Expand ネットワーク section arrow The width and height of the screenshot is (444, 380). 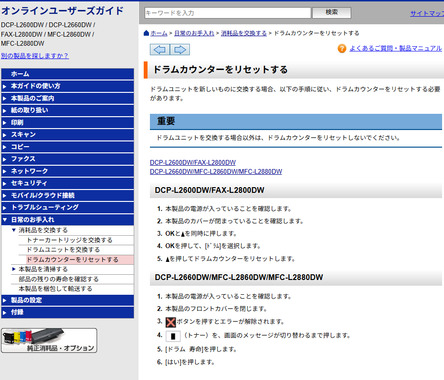5,171
